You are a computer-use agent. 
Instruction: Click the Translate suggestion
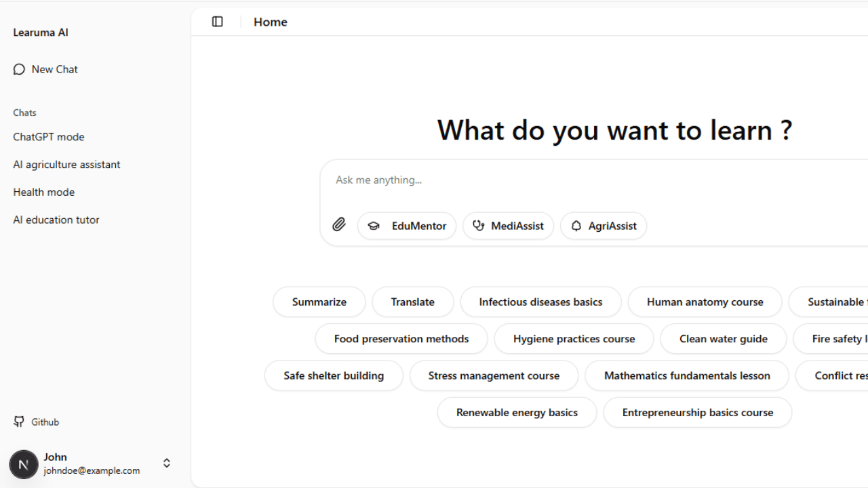pyautogui.click(x=412, y=302)
